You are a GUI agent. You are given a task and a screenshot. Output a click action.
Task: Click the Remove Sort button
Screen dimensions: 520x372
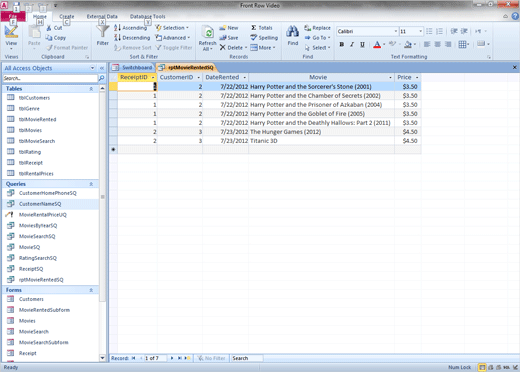pos(132,48)
